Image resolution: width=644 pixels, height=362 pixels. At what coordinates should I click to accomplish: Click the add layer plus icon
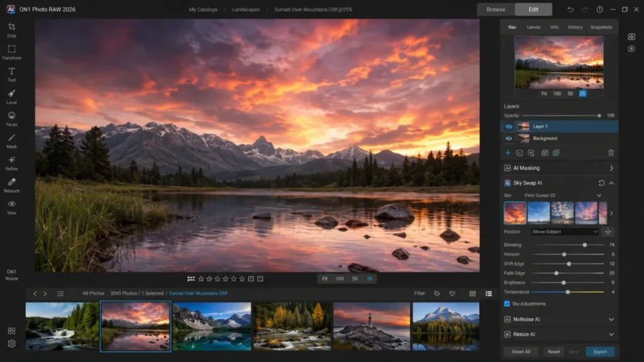(x=508, y=153)
